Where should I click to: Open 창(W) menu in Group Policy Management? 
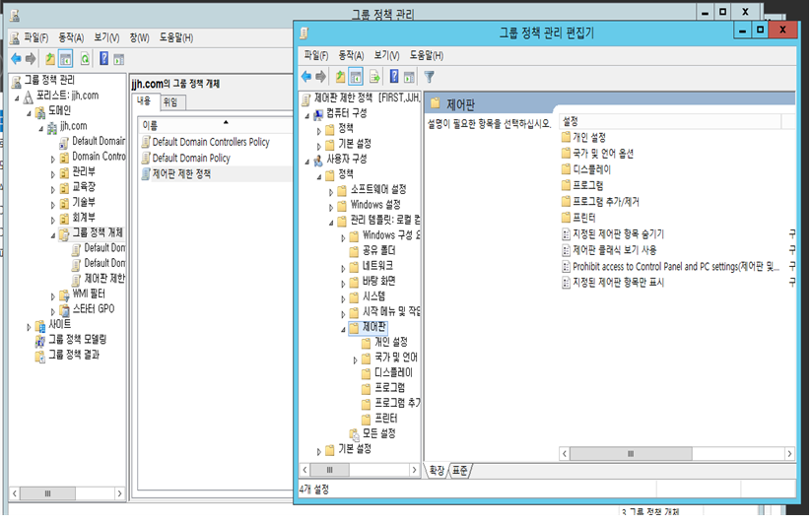[x=139, y=37]
